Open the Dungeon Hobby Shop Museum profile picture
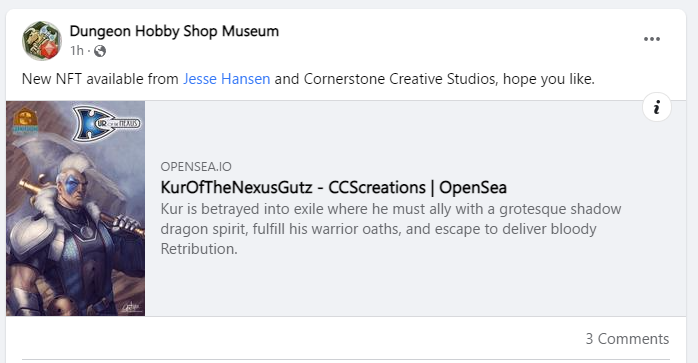Screen dimensions: 698x363 [x=41, y=41]
